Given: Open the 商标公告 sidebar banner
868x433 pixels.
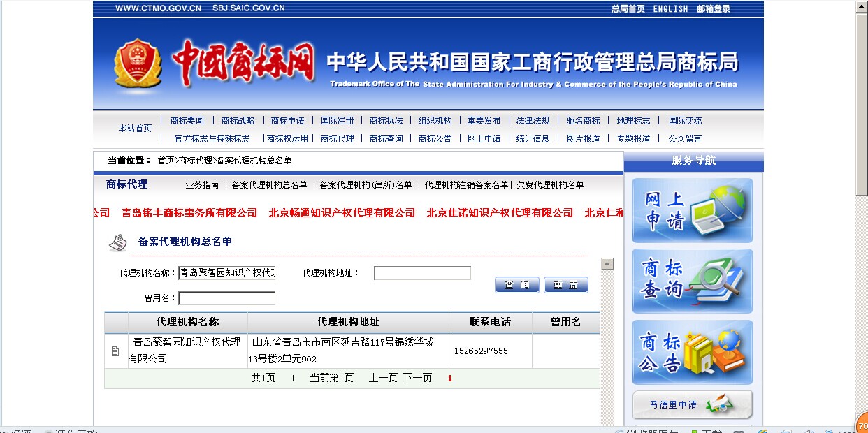Looking at the screenshot, I should pyautogui.click(x=692, y=352).
